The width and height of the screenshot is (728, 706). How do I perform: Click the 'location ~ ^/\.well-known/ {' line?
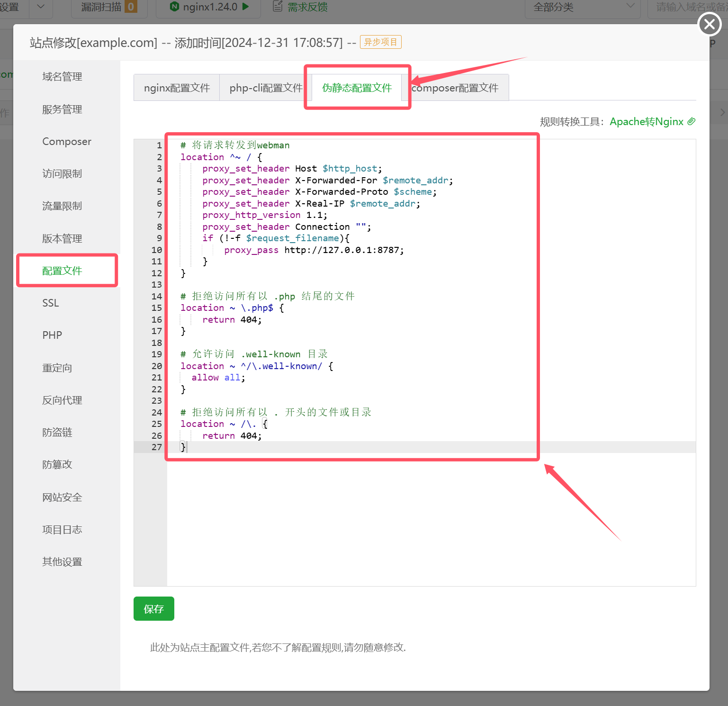[257, 366]
